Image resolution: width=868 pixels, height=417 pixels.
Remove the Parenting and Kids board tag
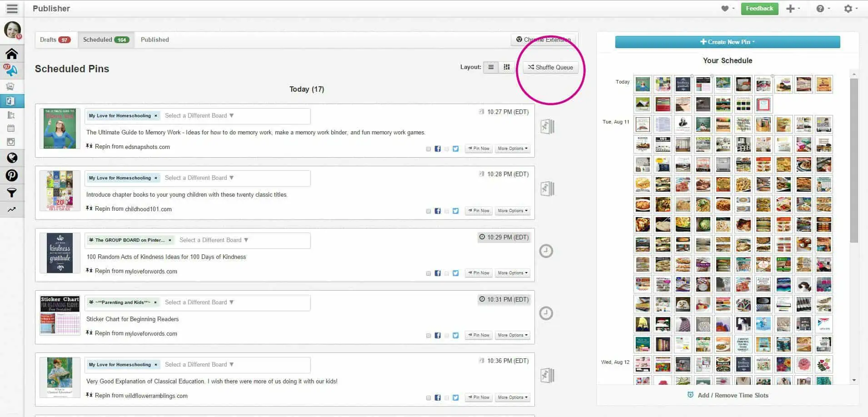coord(155,303)
